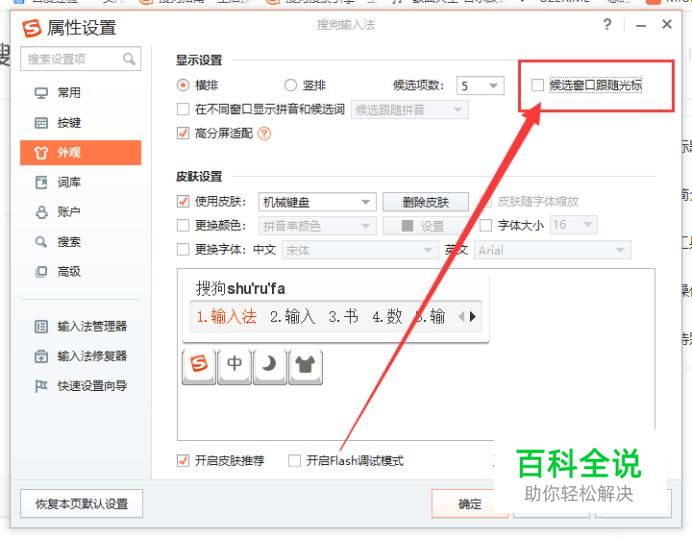692x538 pixels.
Task: Click the Sogou logo icon in title bar
Action: pyautogui.click(x=31, y=28)
